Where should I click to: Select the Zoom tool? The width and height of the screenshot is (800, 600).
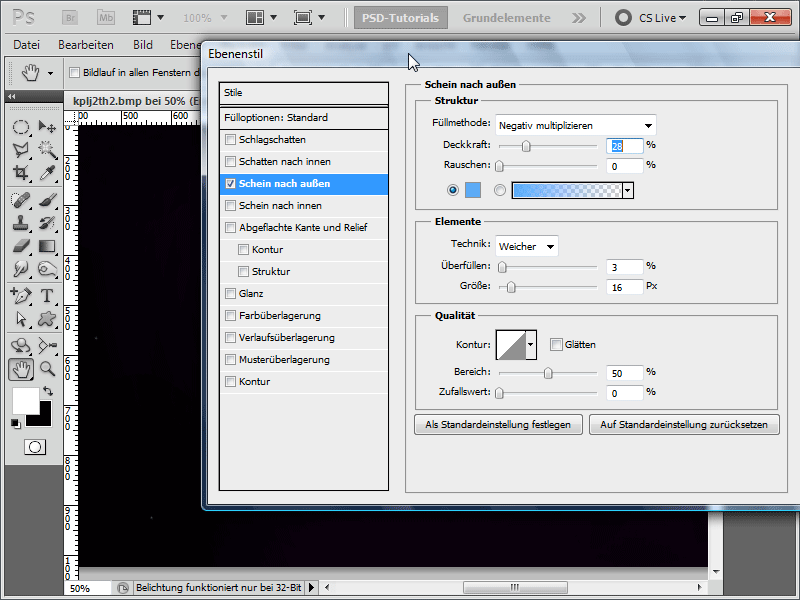tap(47, 369)
